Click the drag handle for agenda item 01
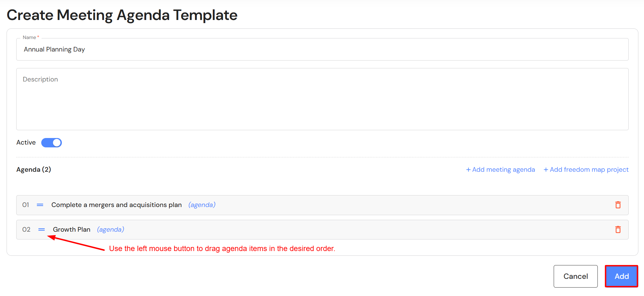The image size is (644, 296). click(40, 205)
